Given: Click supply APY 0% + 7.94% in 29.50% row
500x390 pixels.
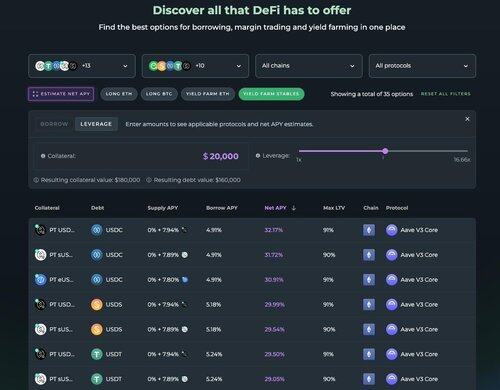Looking at the screenshot, I should (163, 354).
